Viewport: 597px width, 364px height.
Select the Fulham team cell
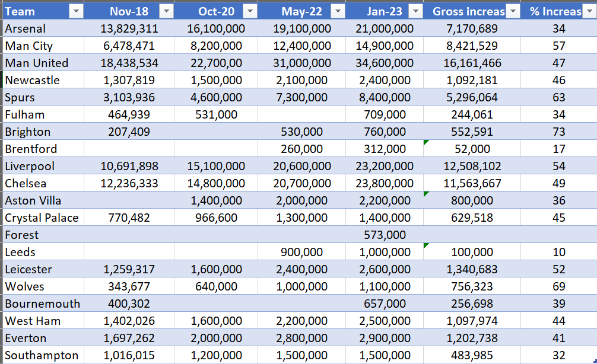pyautogui.click(x=43, y=114)
